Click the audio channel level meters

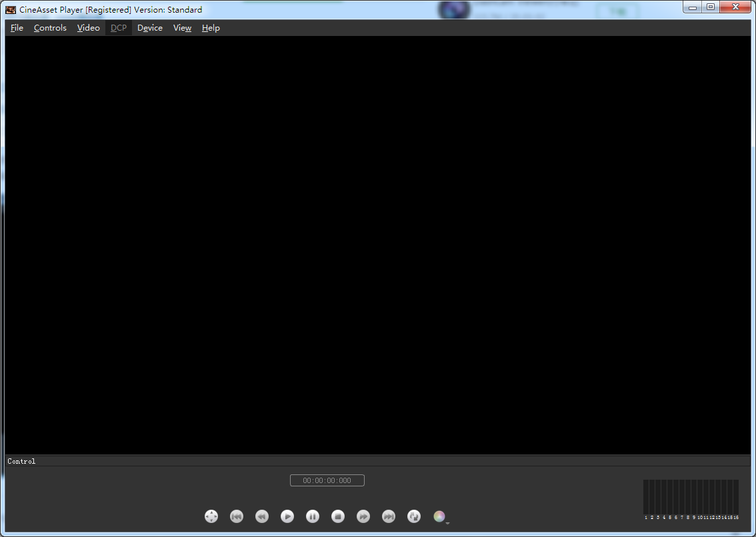(691, 500)
